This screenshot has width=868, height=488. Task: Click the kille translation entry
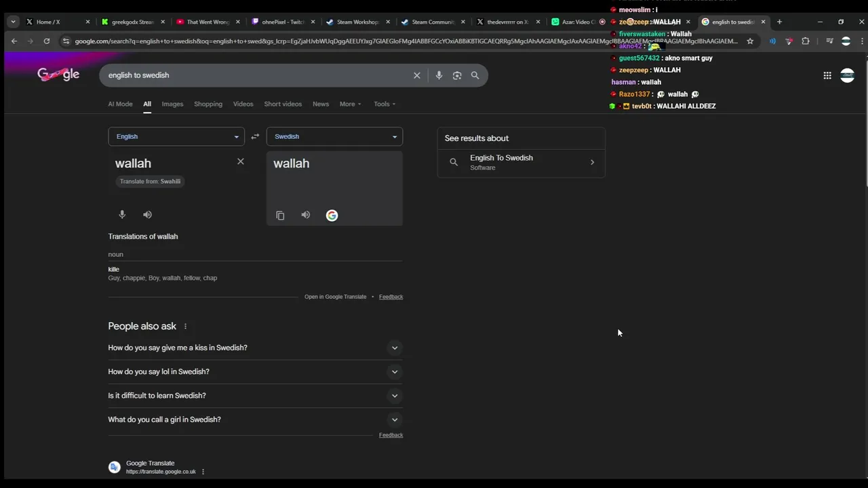pos(113,269)
